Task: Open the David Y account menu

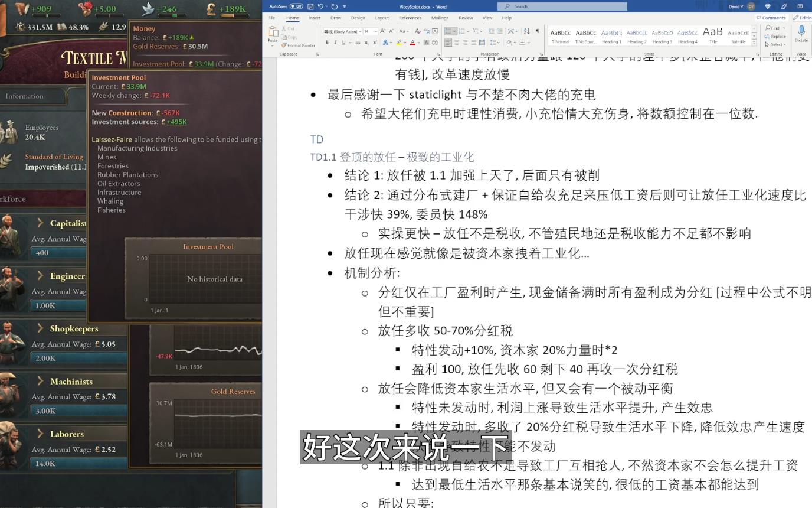Action: click(741, 6)
